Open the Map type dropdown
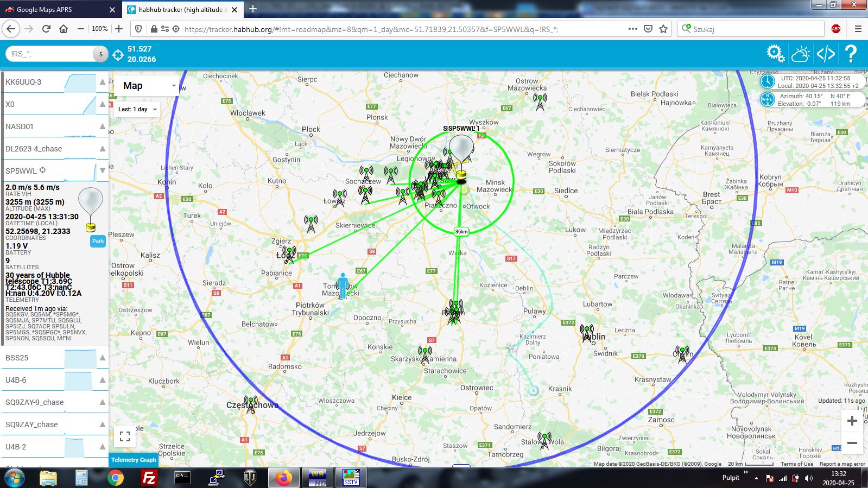868x488 pixels. click(147, 86)
